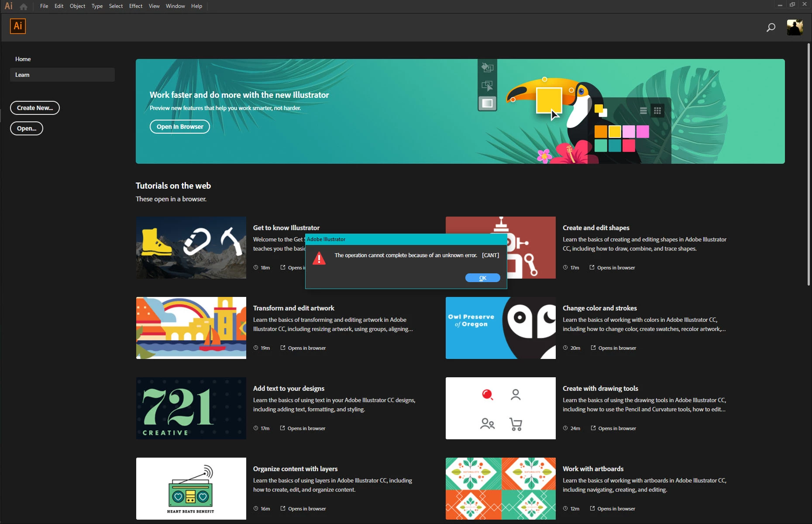
Task: Open the Create and edit shapes title
Action: pos(596,228)
